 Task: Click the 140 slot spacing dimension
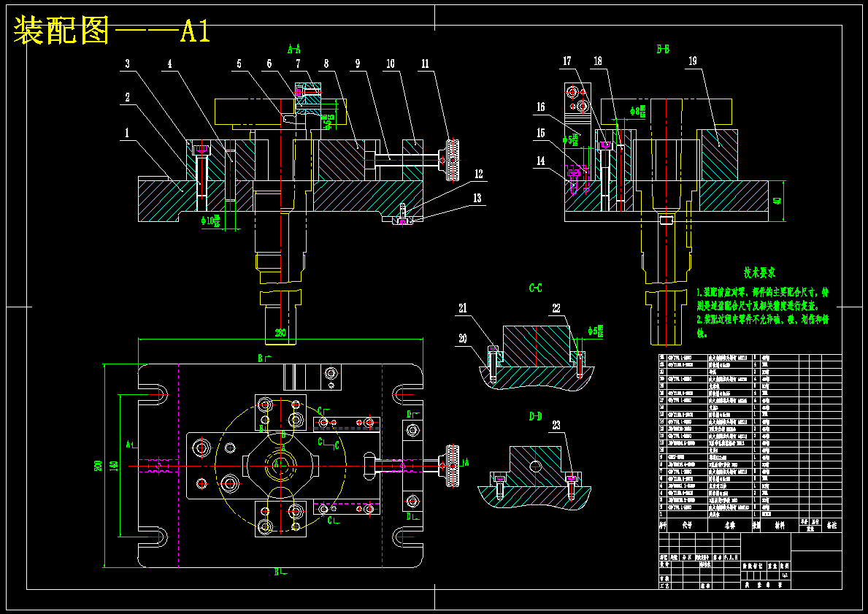(x=113, y=465)
